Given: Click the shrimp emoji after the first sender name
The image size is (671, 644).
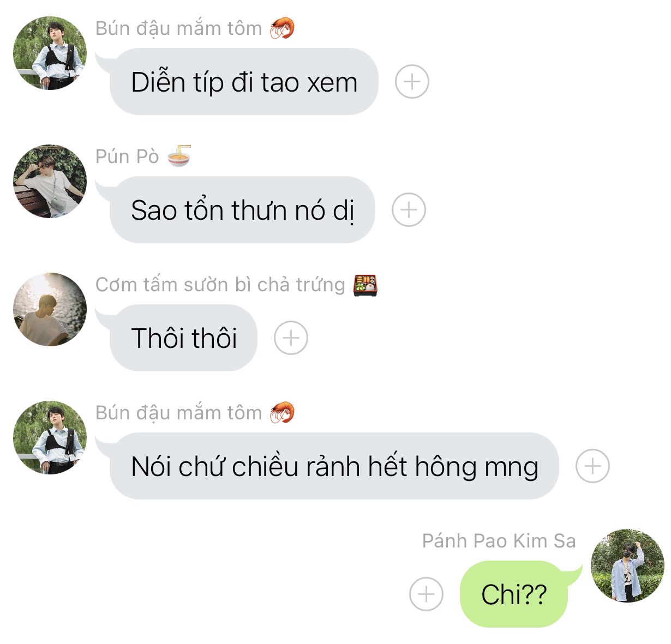Looking at the screenshot, I should (x=282, y=28).
